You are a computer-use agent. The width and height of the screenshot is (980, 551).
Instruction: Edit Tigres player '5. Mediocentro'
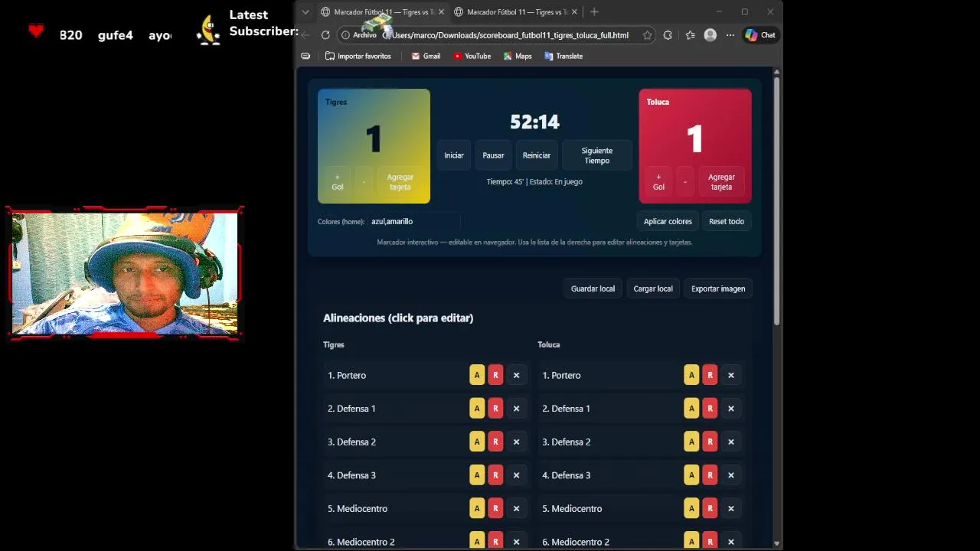click(x=358, y=508)
